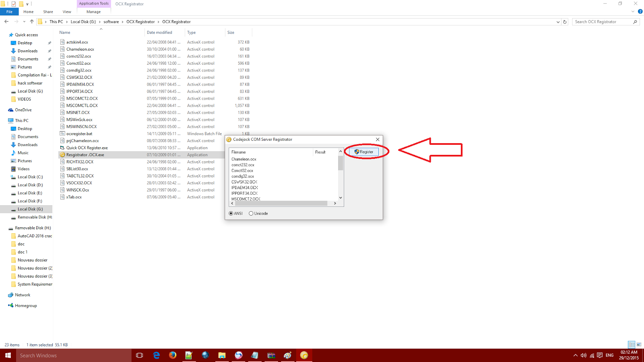Switch to the Share ribbon tab
Screen dimensions: 644x362
[x=48, y=12]
